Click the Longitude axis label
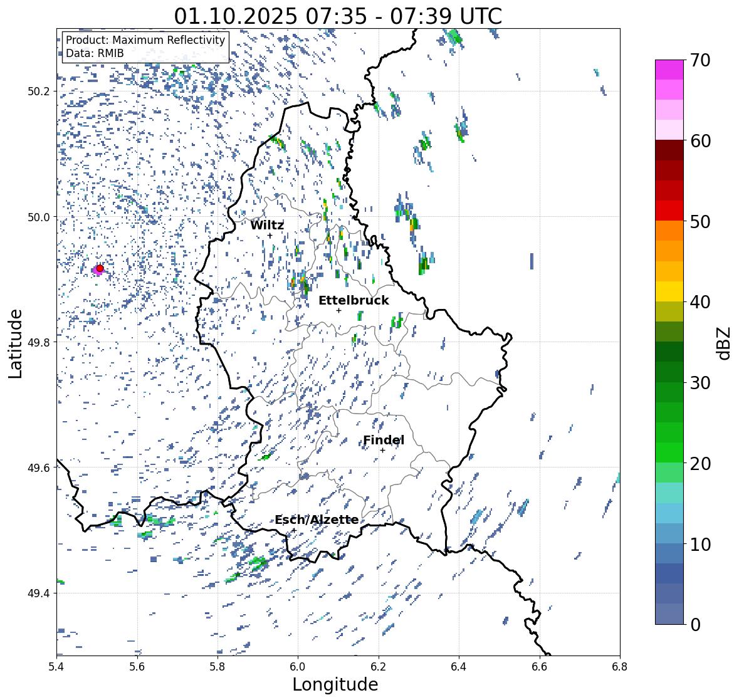This screenshot has width=739, height=700. pos(335,684)
